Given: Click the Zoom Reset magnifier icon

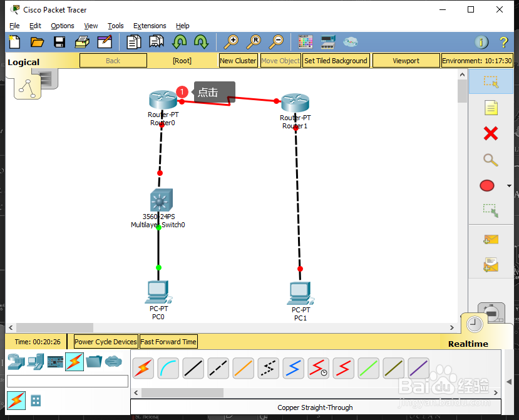Looking at the screenshot, I should tap(254, 42).
